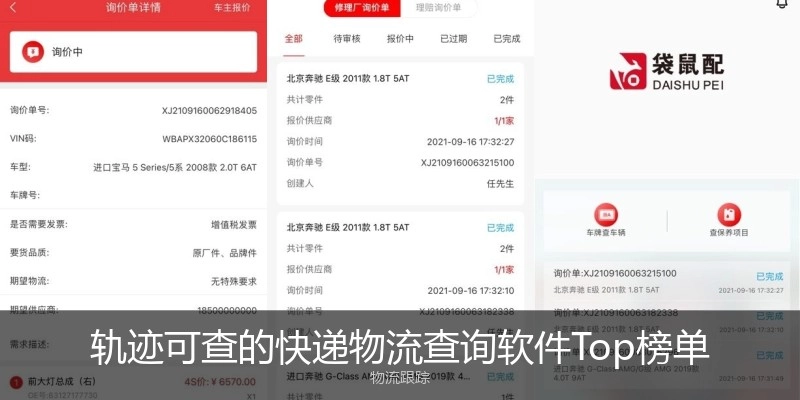Open the notification bell icon

click(x=782, y=4)
